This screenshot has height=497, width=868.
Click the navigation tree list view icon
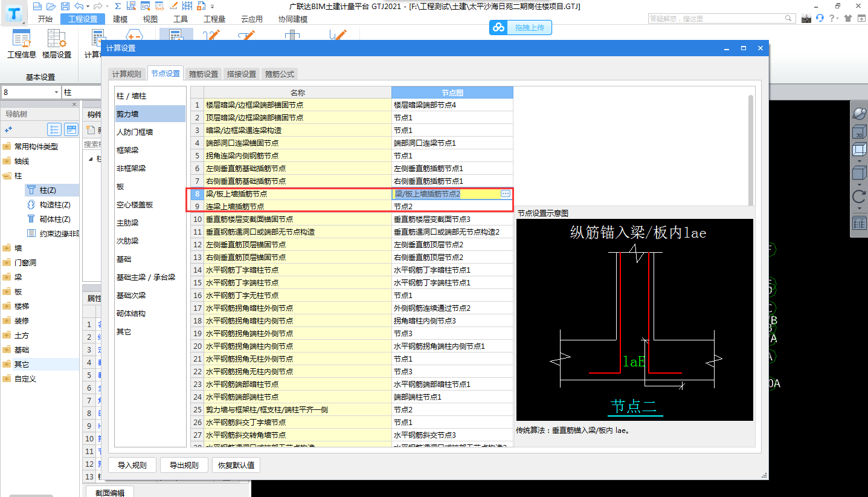55,129
